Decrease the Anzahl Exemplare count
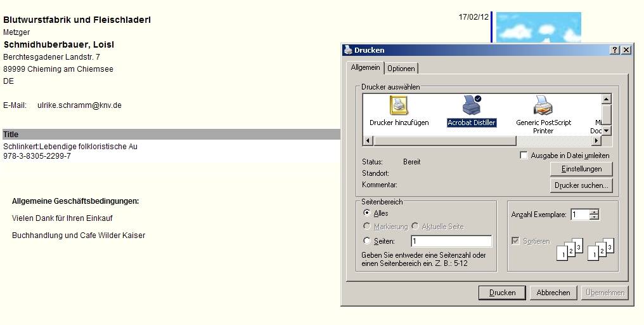644x325 pixels. (x=594, y=218)
